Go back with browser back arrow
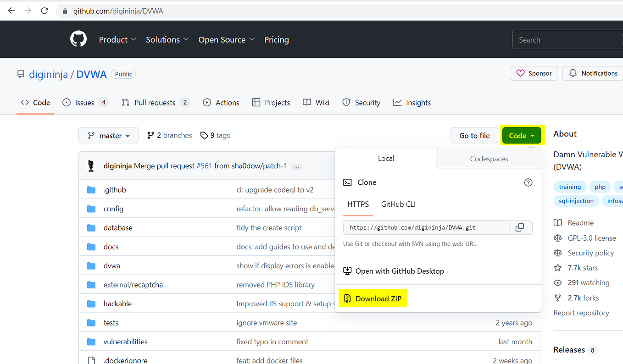Screen dimensions: 623x364 [x=11, y=11]
